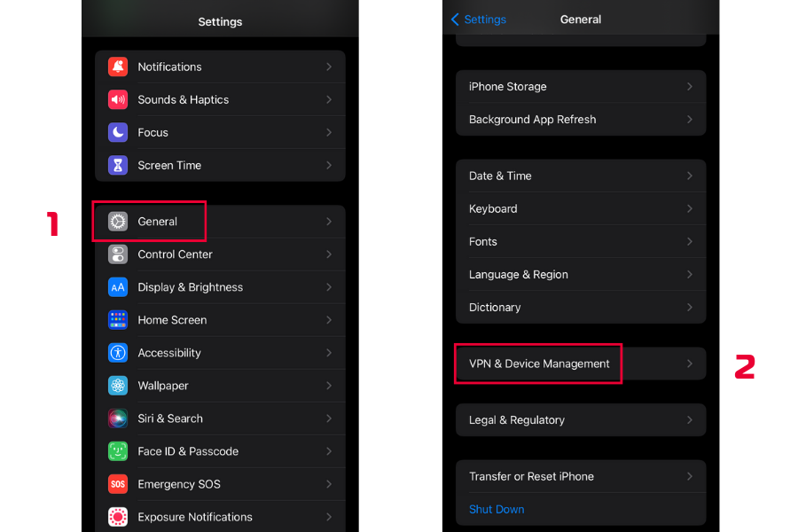
Task: Select the Control Center toggles icon
Action: (x=118, y=254)
